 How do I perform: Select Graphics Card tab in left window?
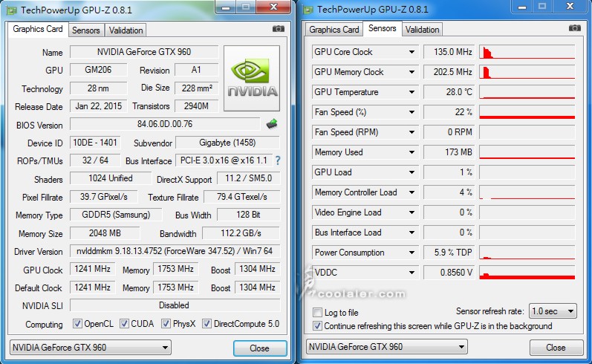pos(38,29)
